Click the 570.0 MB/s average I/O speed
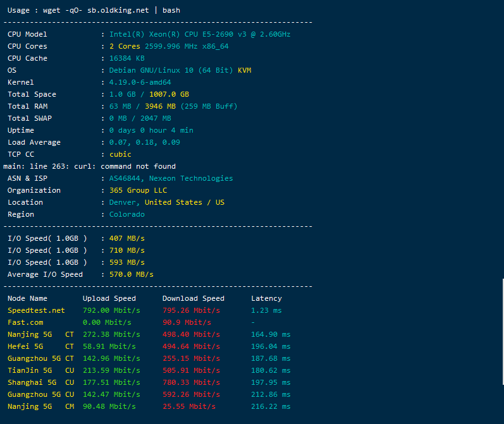 [x=131, y=274]
